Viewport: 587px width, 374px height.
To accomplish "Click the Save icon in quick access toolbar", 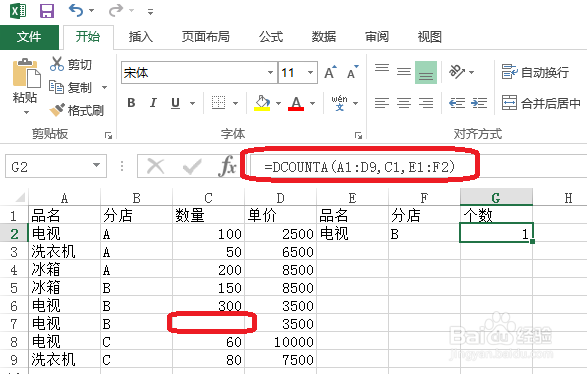I will click(x=47, y=11).
